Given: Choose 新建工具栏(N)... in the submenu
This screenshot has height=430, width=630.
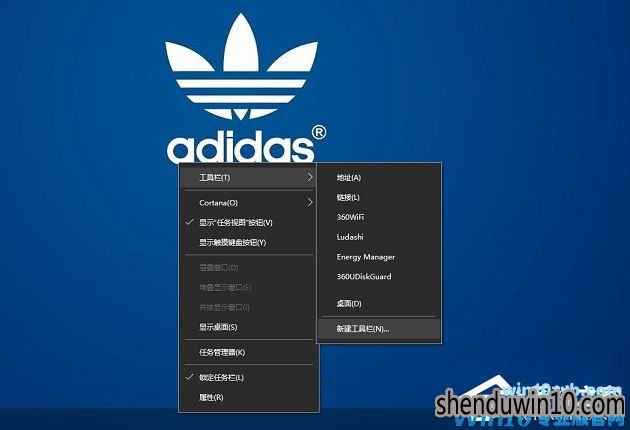Looking at the screenshot, I should (x=379, y=329).
